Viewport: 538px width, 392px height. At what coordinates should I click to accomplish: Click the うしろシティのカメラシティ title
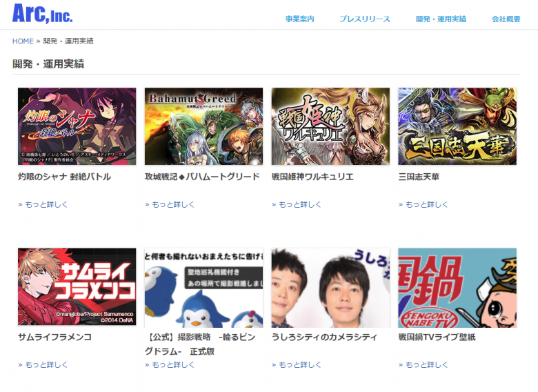[x=324, y=337]
